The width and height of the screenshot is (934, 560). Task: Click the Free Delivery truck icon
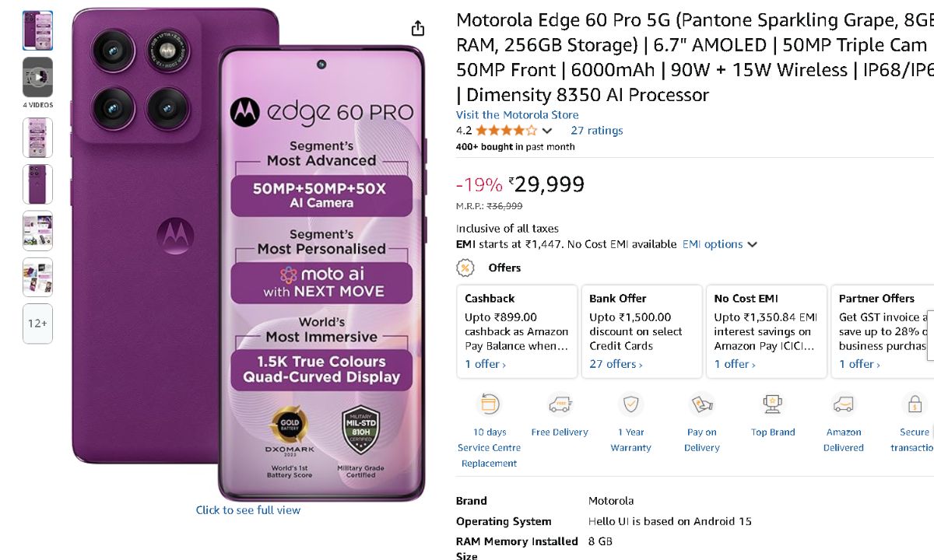[560, 404]
